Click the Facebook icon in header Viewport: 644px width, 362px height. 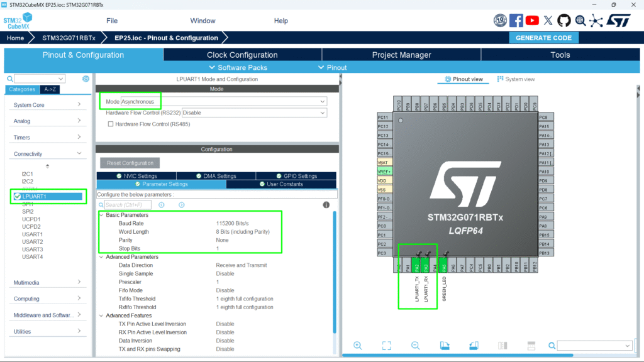pyautogui.click(x=516, y=20)
